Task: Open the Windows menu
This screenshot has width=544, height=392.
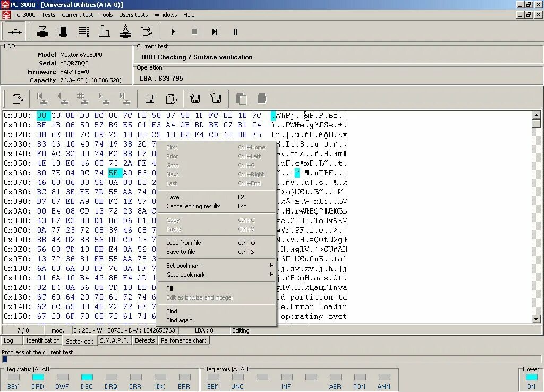Action: pos(166,15)
